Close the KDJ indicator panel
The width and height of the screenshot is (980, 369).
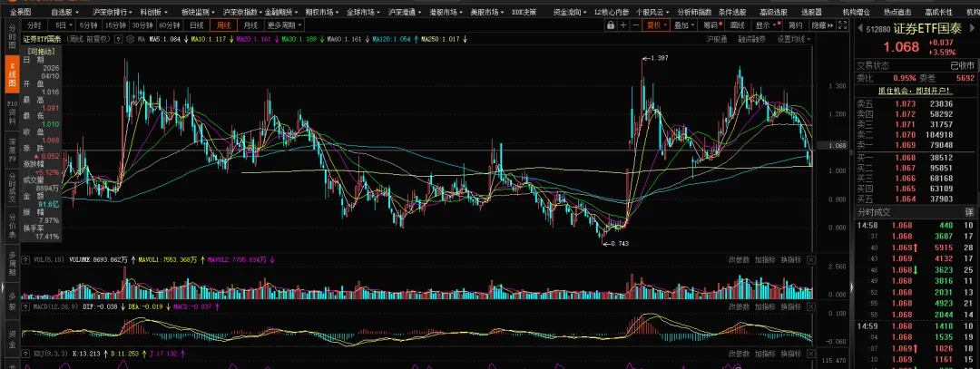pyautogui.click(x=811, y=354)
